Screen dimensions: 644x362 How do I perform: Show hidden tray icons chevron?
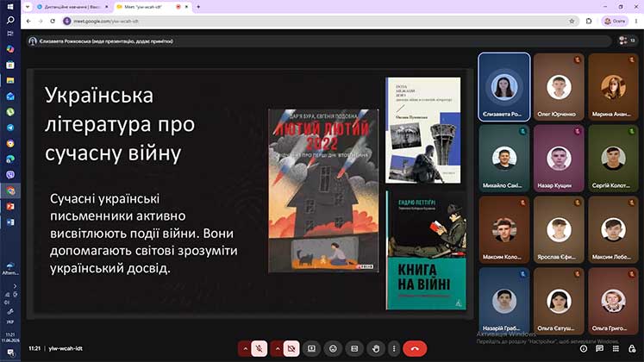tap(15, 286)
